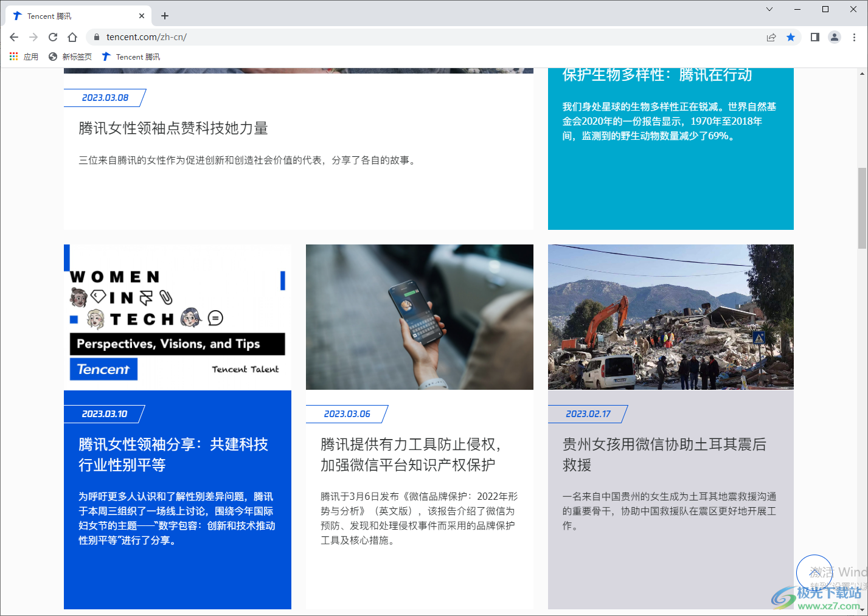Screen dimensions: 868x616
Task: Open article 腾讯提供有力工具防止侵权
Action: tap(411, 455)
